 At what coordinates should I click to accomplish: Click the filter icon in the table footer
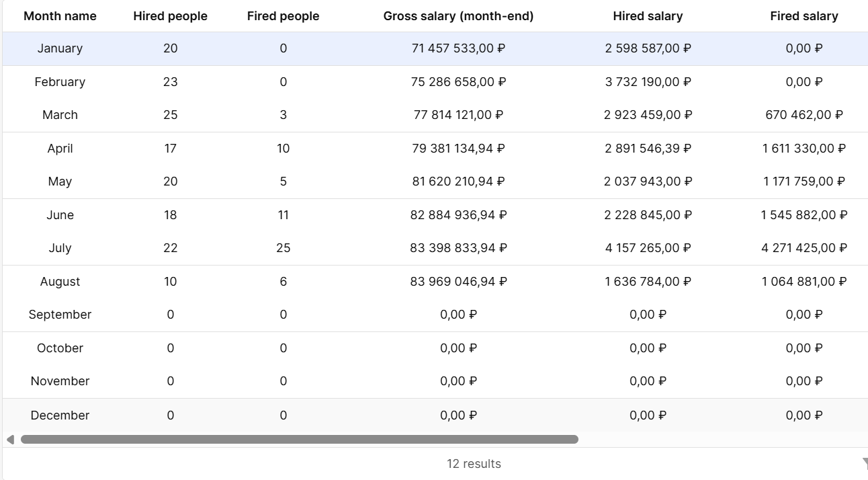pos(864,463)
